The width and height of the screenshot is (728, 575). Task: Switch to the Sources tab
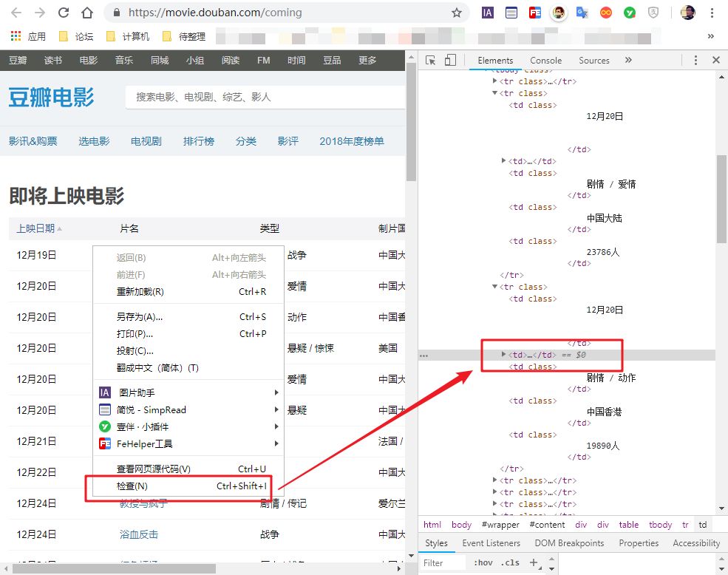coord(593,61)
